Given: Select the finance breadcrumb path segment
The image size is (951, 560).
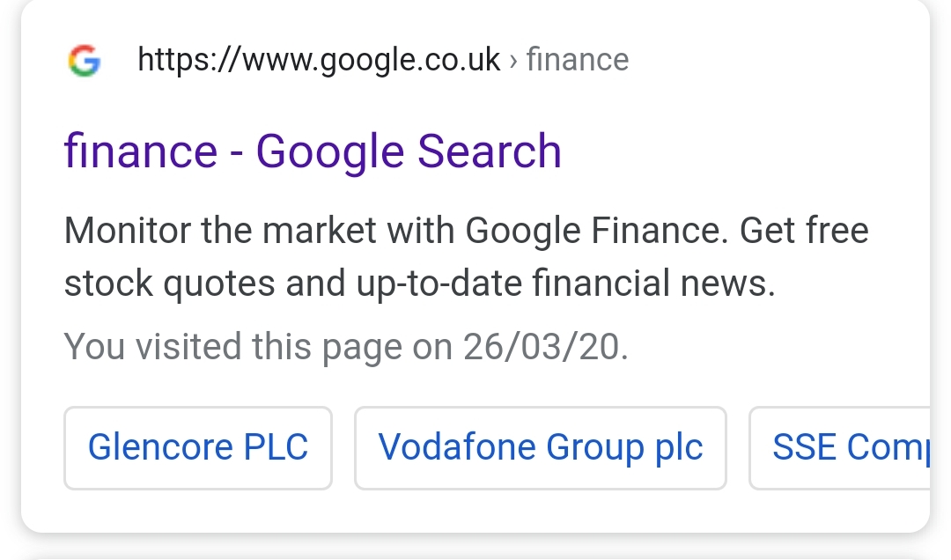Looking at the screenshot, I should (x=577, y=59).
